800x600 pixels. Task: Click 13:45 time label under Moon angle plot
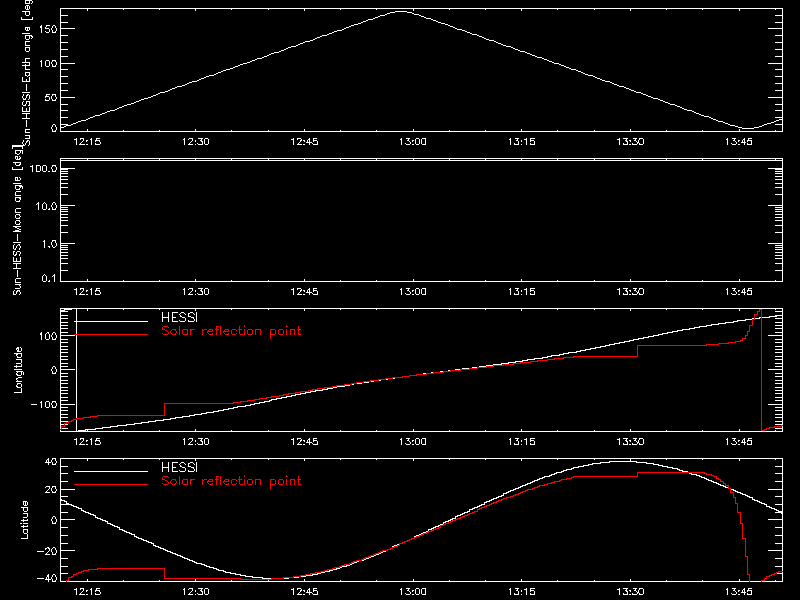pos(739,292)
